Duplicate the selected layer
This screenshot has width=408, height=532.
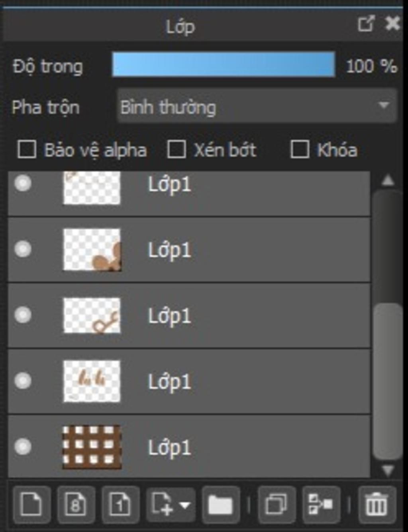point(277,504)
